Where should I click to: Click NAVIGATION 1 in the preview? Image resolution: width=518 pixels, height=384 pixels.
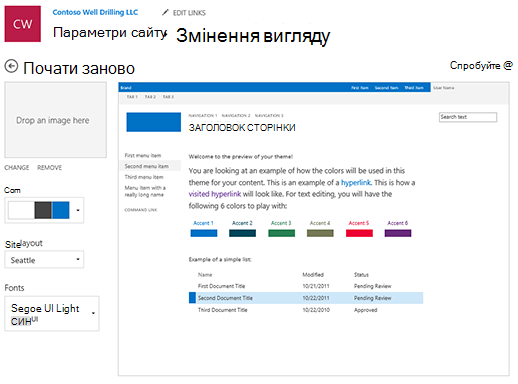click(x=203, y=115)
